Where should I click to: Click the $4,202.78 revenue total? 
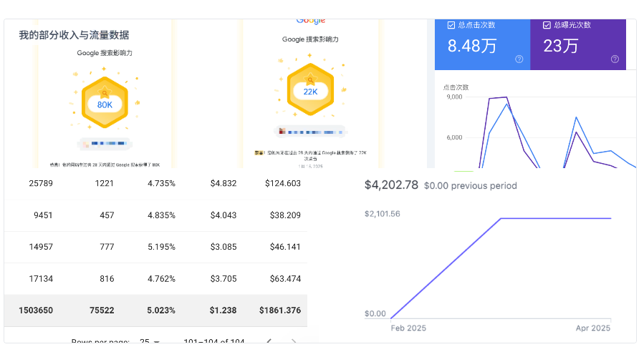coord(390,185)
